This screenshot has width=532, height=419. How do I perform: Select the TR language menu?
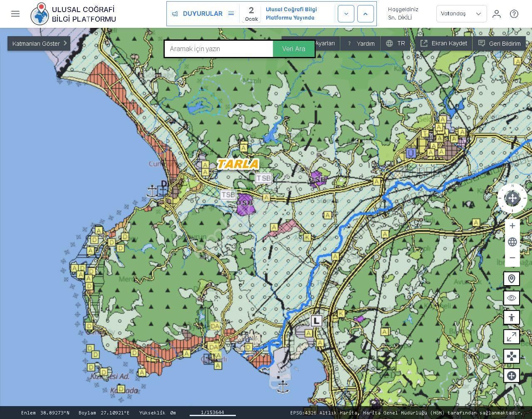coord(396,43)
